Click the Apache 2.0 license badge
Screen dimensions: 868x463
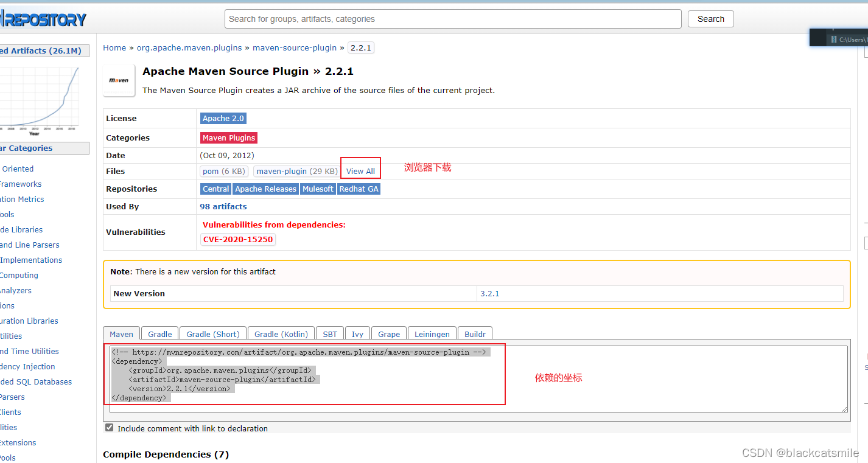click(223, 118)
